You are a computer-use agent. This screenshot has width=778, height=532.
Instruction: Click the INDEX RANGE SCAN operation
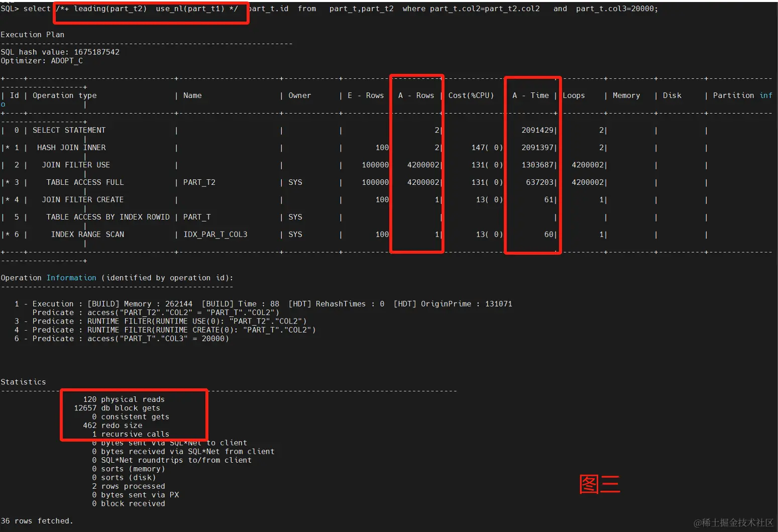[x=87, y=235]
